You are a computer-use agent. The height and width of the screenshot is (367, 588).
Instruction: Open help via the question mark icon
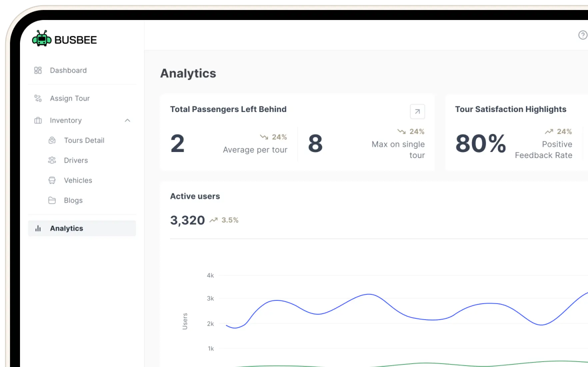(583, 35)
